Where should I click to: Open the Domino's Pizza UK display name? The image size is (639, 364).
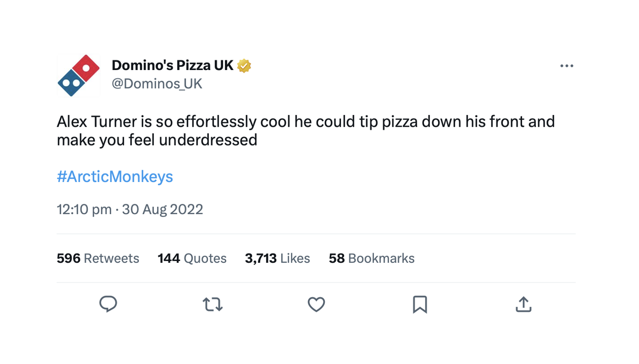click(x=172, y=66)
